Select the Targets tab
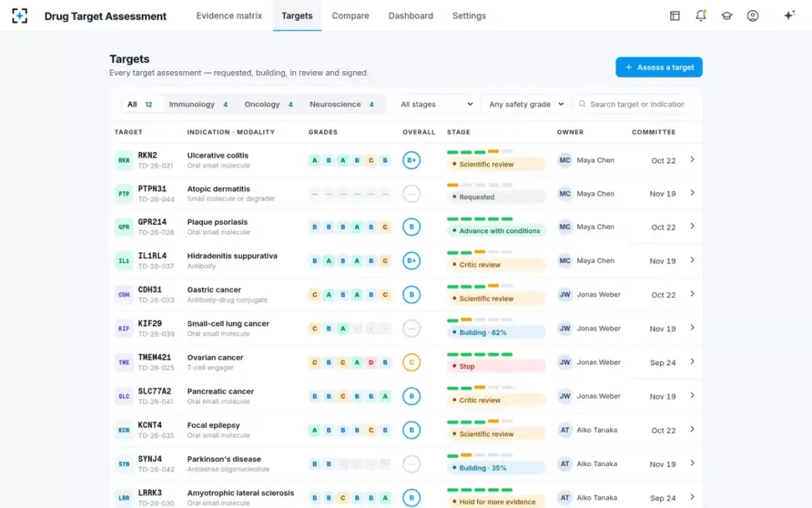Viewport: 812px width, 508px height. coord(297,16)
